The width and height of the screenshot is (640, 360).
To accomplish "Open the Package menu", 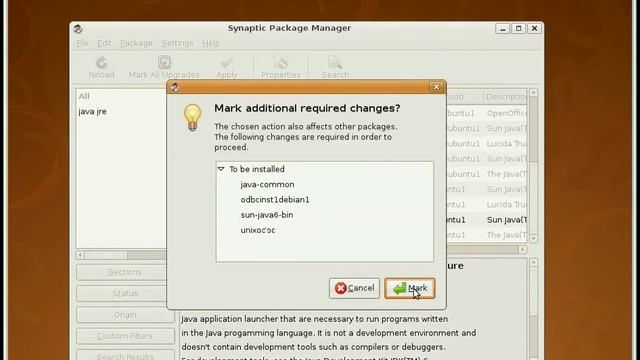I will point(136,43).
